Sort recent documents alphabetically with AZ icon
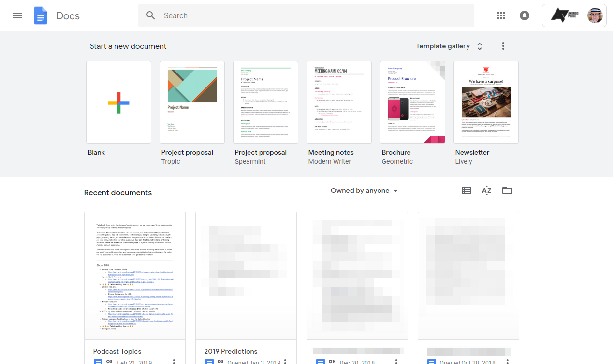The image size is (614, 364). click(x=486, y=190)
